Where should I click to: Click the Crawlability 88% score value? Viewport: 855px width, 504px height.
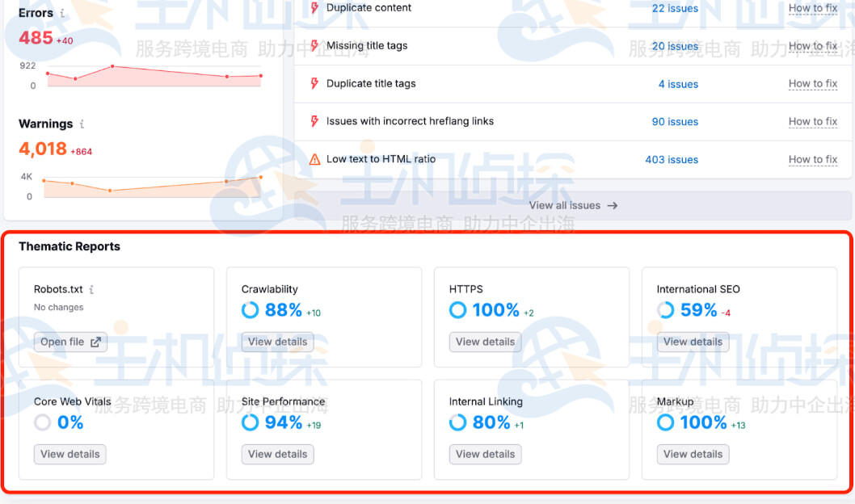[x=284, y=310]
